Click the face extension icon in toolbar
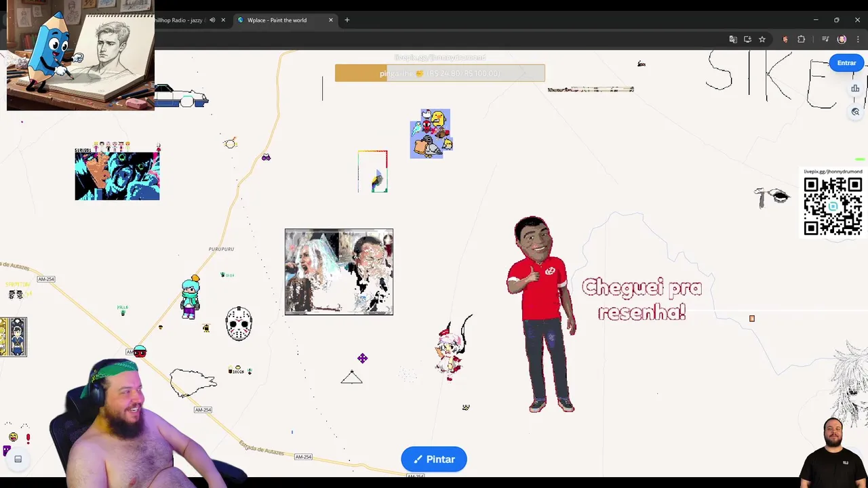The image size is (868, 488). click(785, 39)
